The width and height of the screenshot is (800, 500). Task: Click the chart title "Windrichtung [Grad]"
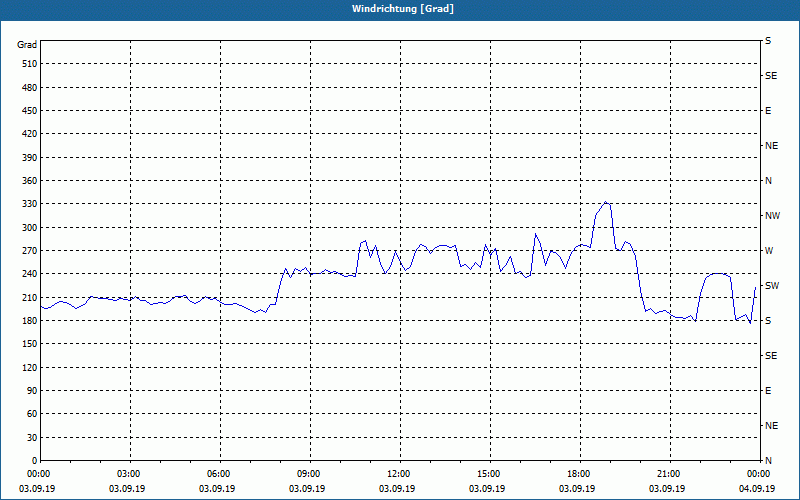click(x=403, y=9)
